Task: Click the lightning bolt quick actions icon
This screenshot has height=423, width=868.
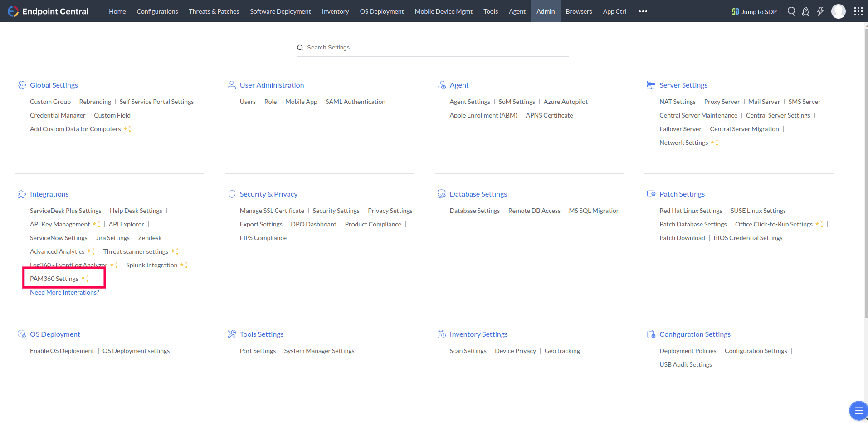Action: pos(820,11)
